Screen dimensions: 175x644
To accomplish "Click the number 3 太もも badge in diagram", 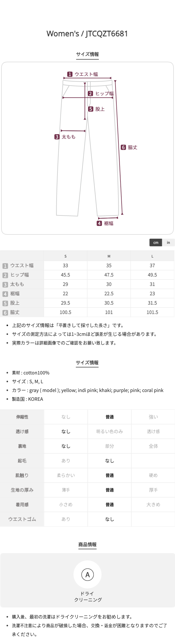I will (x=57, y=137).
